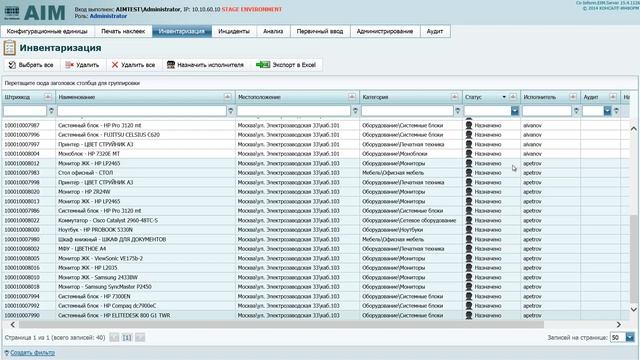Select row МФУ - ЦВЕТНОЕ А4

pos(316,249)
